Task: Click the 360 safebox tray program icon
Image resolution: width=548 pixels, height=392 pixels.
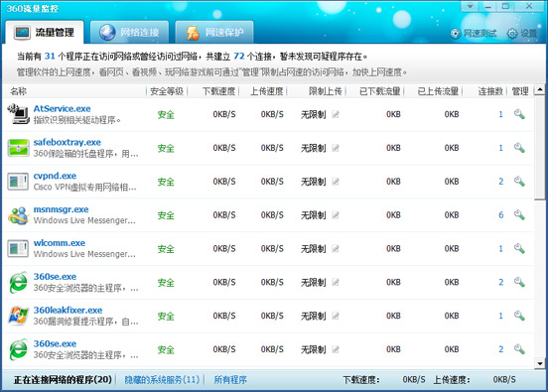Action: point(18,148)
